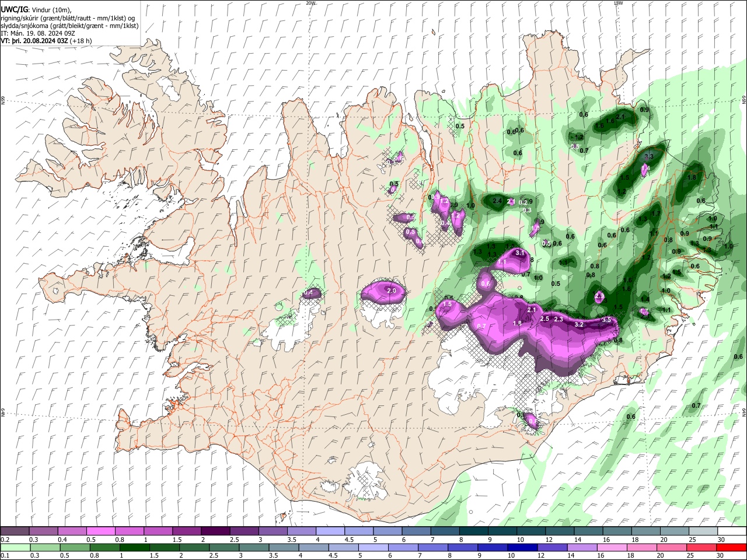The image size is (747, 560).
Task: Select the bright magenta swatch between 0.5 and 0.8, upper legend
Action: pos(100,531)
